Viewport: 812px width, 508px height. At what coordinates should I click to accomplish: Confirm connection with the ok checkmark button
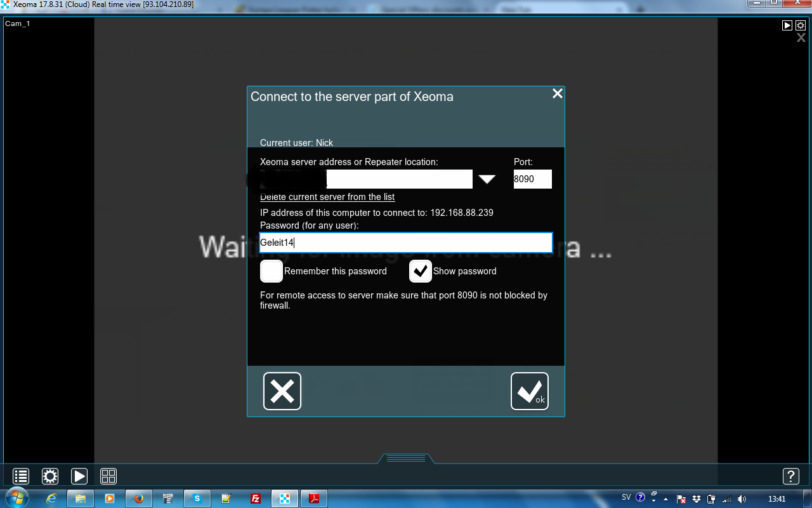(530, 391)
